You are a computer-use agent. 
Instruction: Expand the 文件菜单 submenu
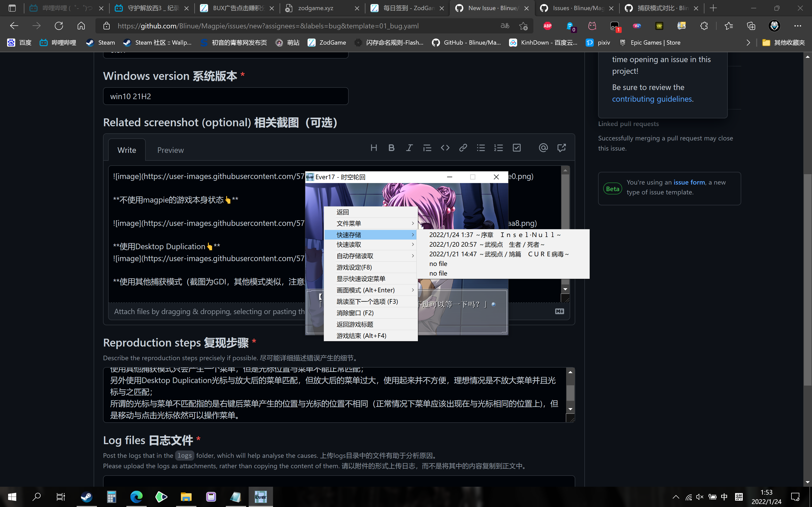coord(349,223)
